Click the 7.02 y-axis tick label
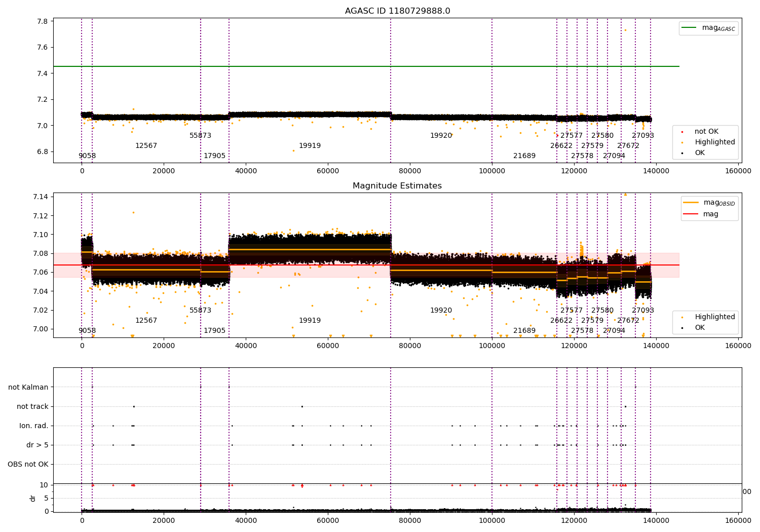 click(41, 310)
